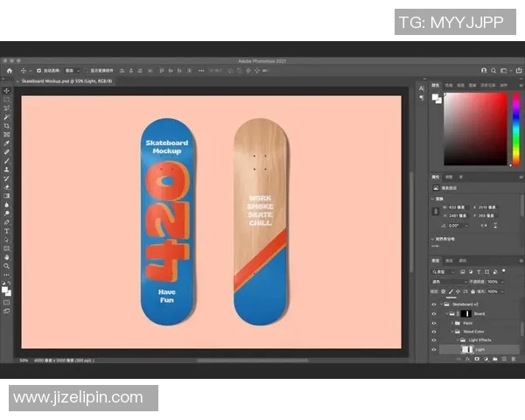Toggle visibility of the Board layer
Image resolution: width=525 pixels, height=420 pixels.
(x=434, y=313)
